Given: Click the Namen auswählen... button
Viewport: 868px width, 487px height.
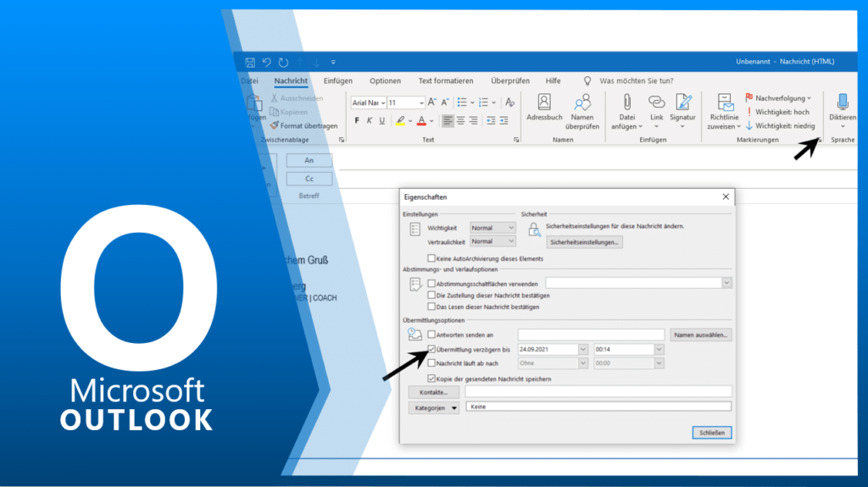Looking at the screenshot, I should [x=701, y=335].
